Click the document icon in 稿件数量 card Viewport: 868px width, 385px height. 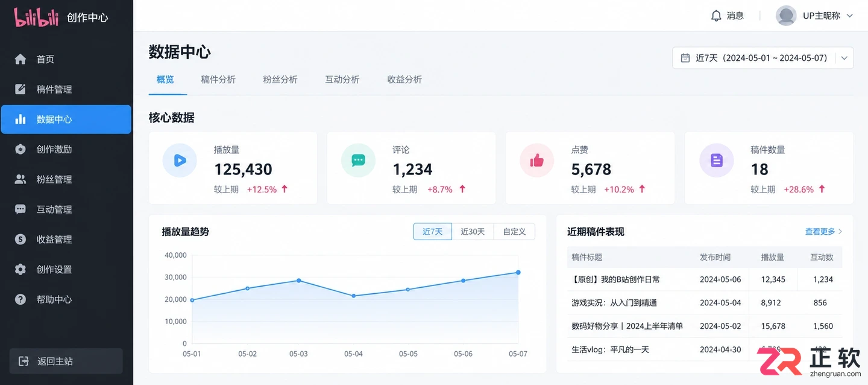(716, 161)
